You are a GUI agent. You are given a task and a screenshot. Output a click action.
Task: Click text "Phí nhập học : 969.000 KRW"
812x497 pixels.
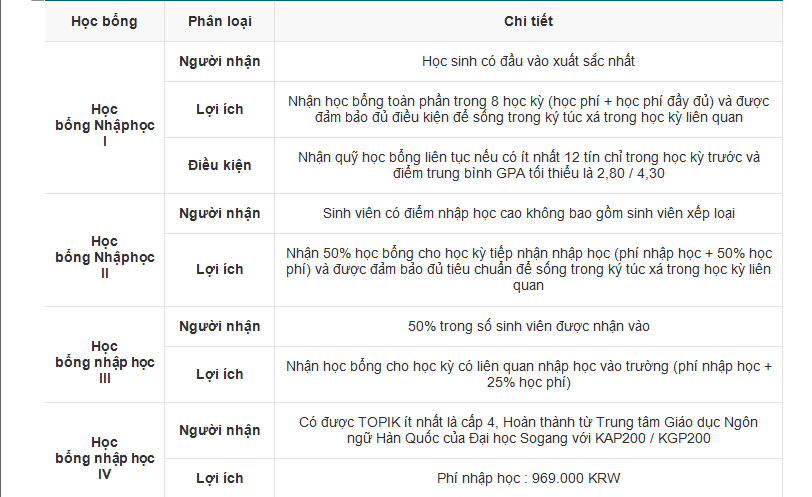[x=528, y=478]
